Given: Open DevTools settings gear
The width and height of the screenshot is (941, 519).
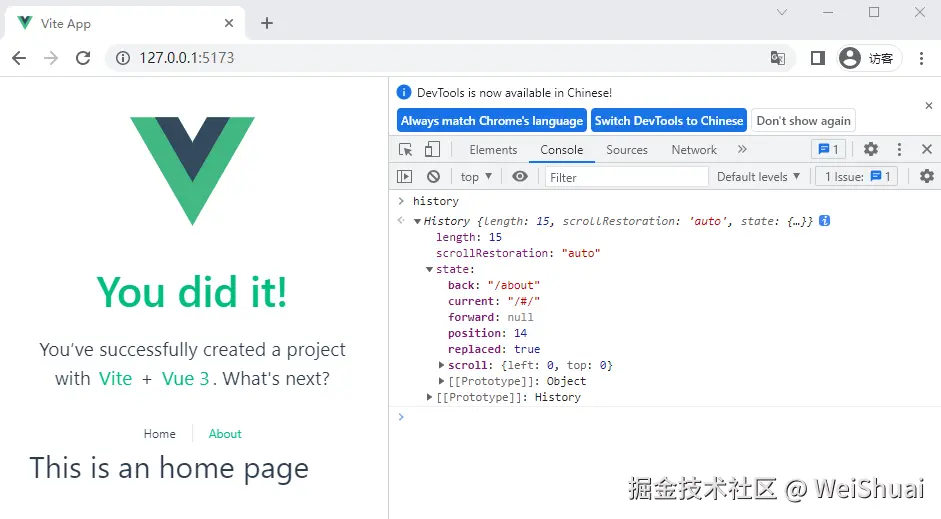Looking at the screenshot, I should pyautogui.click(x=871, y=149).
